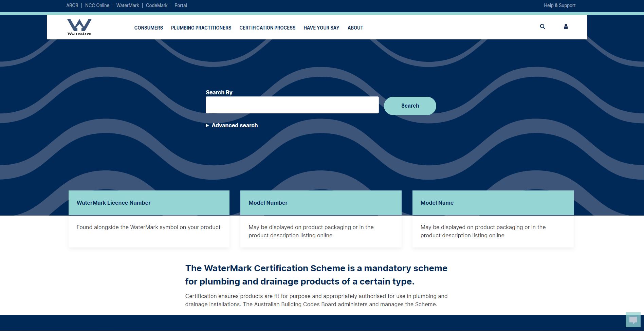Select the Model Name card
644x331 pixels.
[x=493, y=217]
